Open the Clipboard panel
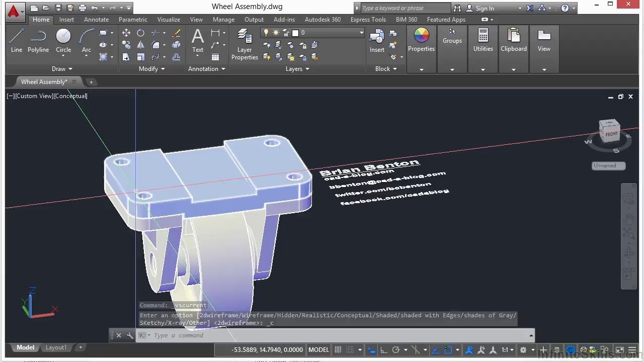The height and width of the screenshot is (362, 644). [514, 40]
